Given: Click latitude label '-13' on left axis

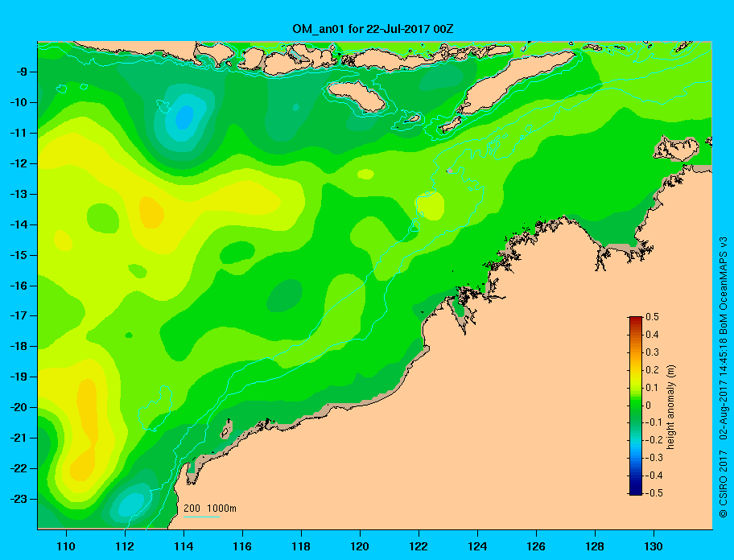Looking at the screenshot, I should pos(19,194).
